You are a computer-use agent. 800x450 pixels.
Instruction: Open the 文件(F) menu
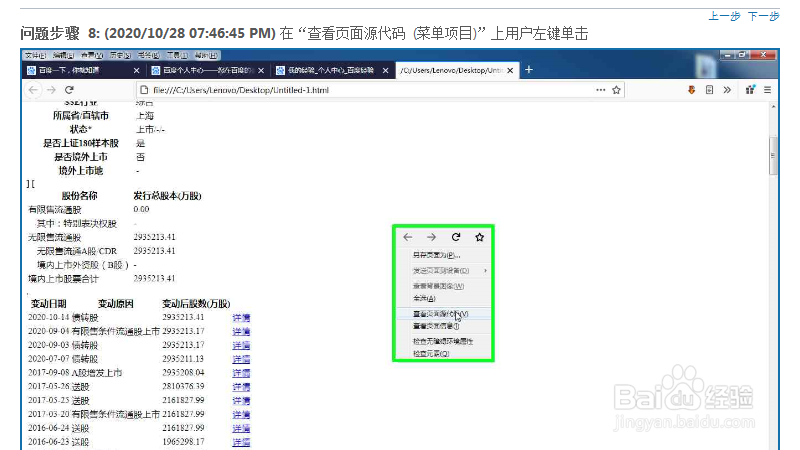pos(35,55)
